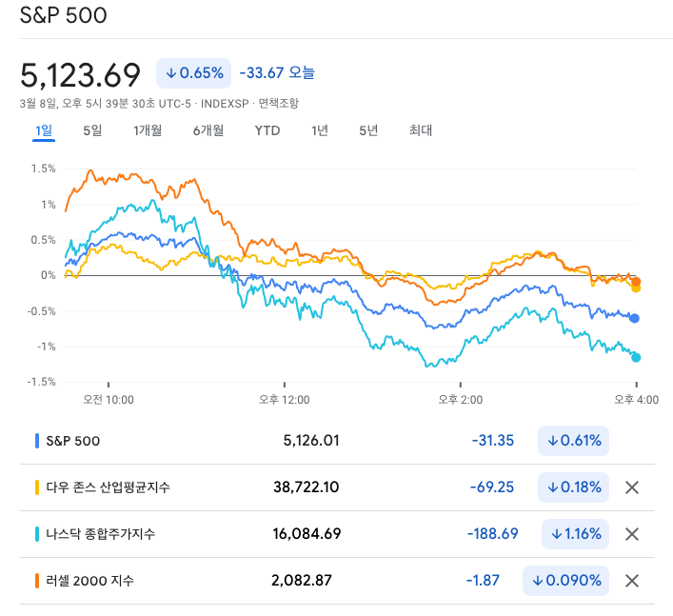
Task: Click the cyan 나스닥 legend color bar
Action: [x=37, y=534]
